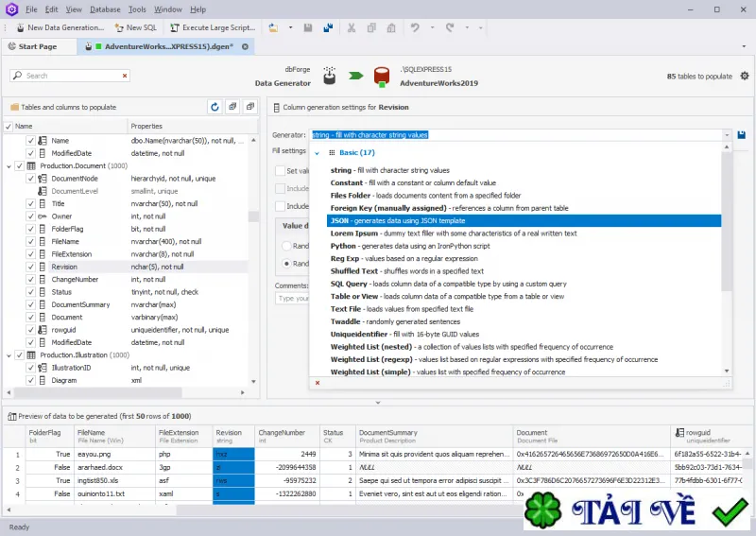756x536 pixels.
Task: Click the refresh icon in Tables panel
Action: click(215, 107)
